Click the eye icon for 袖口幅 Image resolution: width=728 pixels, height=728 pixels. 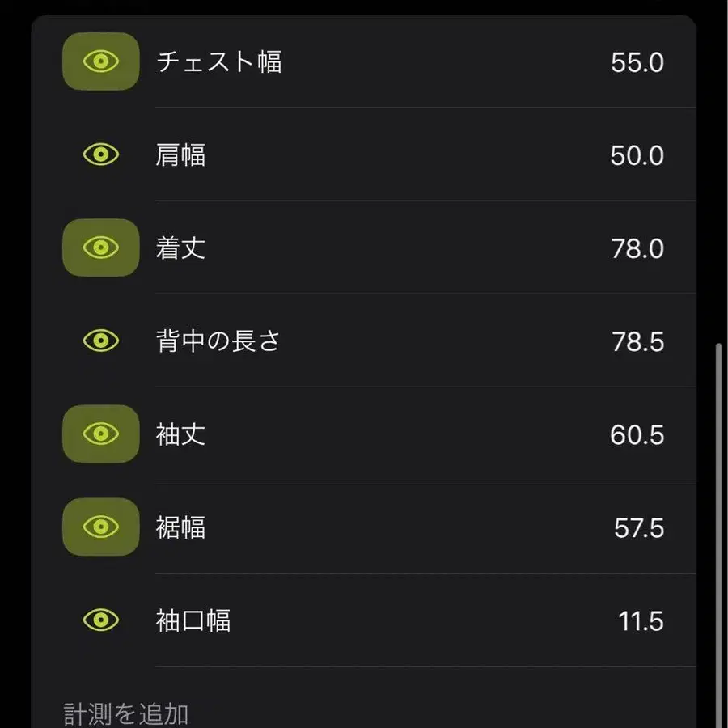pos(99,620)
